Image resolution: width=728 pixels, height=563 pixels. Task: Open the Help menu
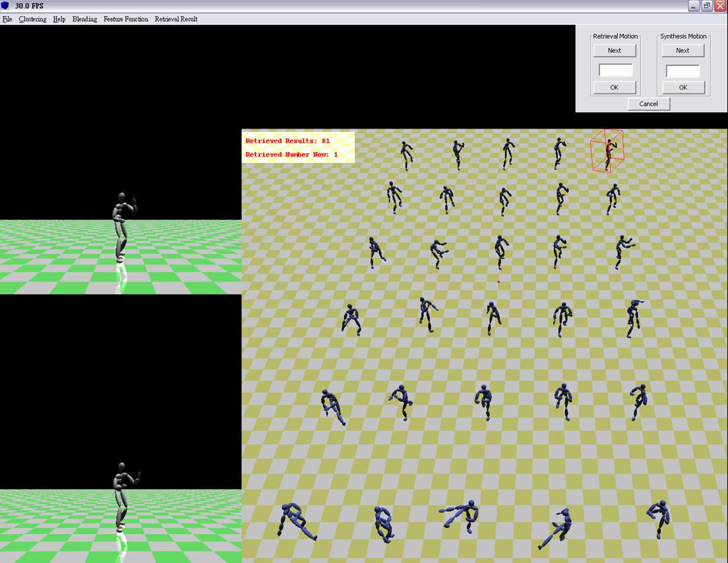[x=59, y=19]
